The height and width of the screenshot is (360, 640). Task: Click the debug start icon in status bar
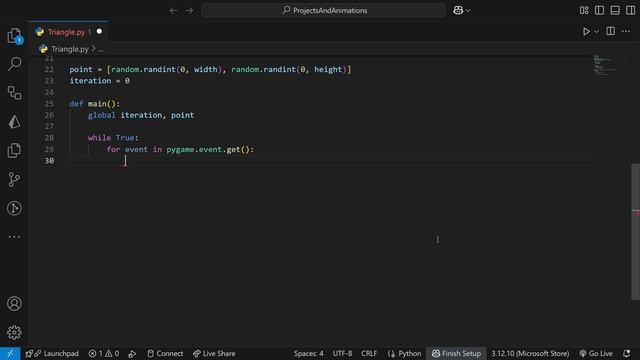[132, 353]
